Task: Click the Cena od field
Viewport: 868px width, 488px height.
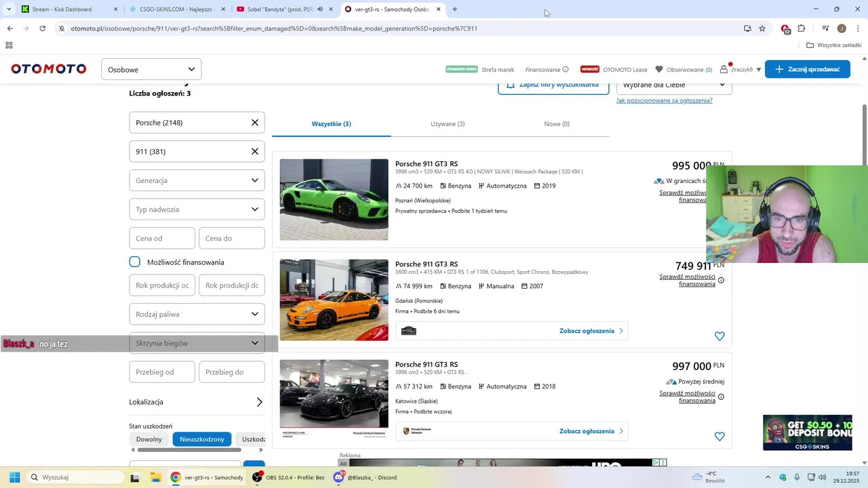Action: click(162, 238)
